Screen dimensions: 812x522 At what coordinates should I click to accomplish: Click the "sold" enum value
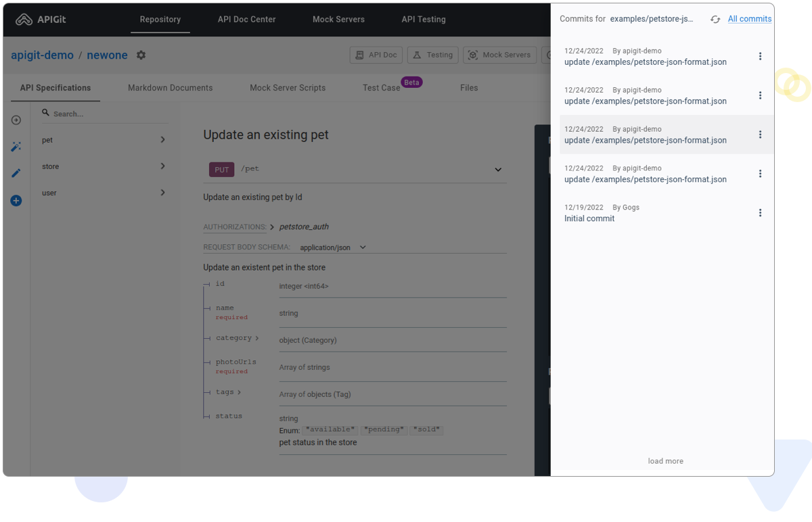coord(427,429)
